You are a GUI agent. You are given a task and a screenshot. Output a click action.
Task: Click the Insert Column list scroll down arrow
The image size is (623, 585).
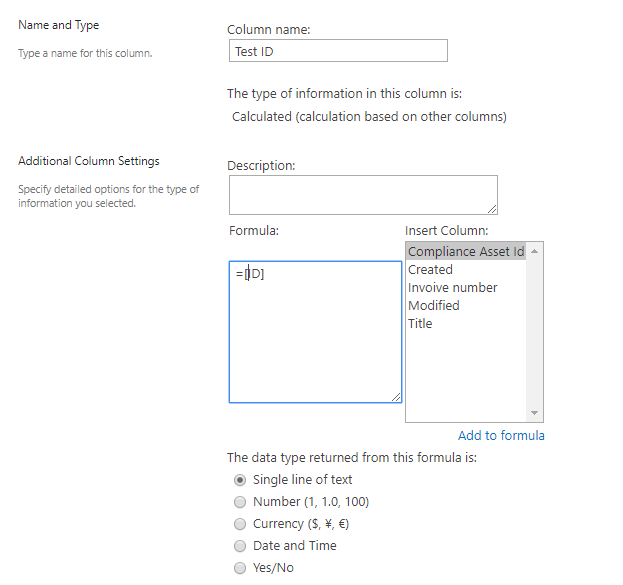[534, 413]
